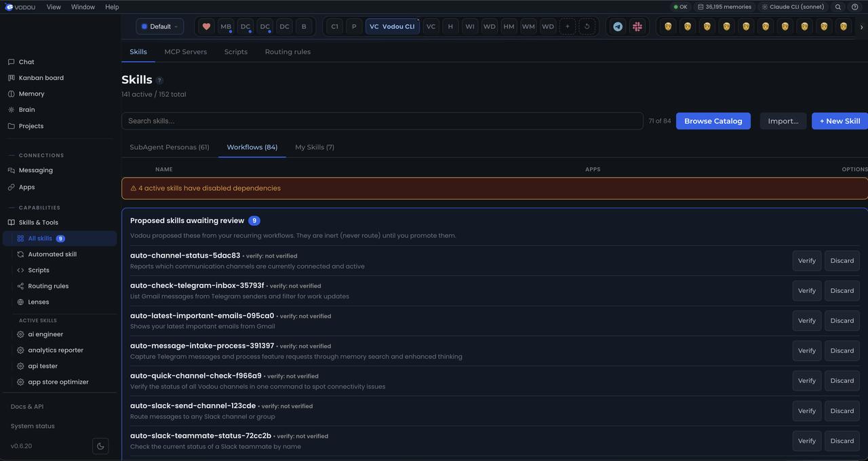Open the Help menu

[112, 7]
